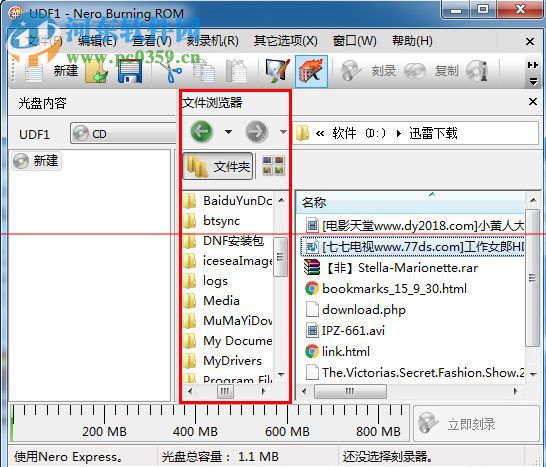Switch to thumbnail view icon

[273, 166]
